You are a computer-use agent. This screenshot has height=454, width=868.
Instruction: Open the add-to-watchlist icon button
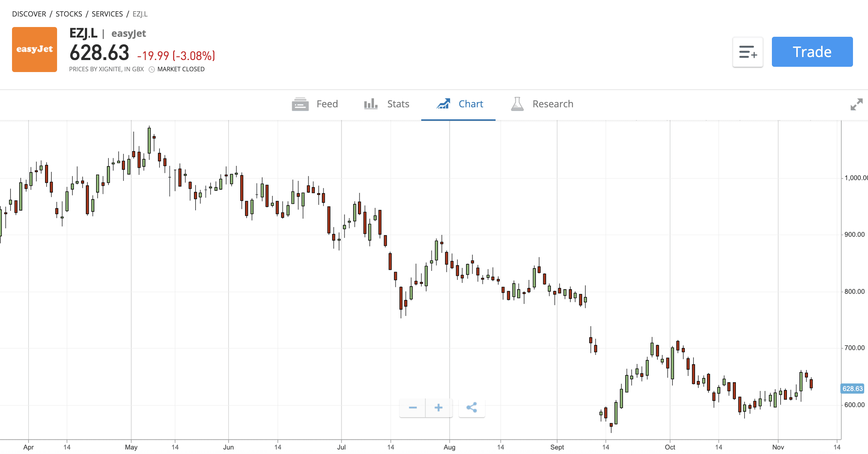(x=748, y=52)
